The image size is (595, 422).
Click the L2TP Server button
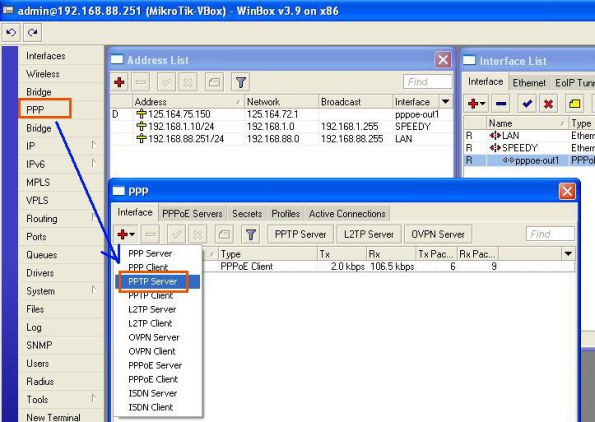pyautogui.click(x=369, y=234)
